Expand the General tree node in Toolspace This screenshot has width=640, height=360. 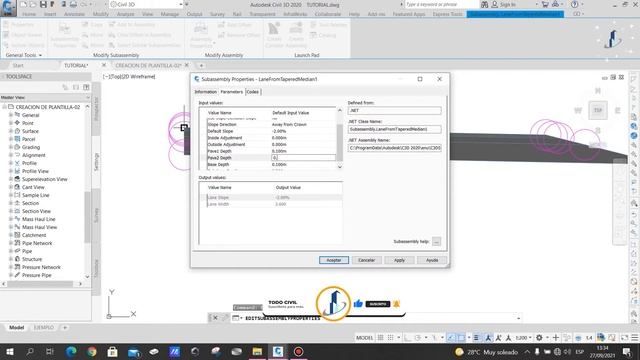click(x=11, y=115)
